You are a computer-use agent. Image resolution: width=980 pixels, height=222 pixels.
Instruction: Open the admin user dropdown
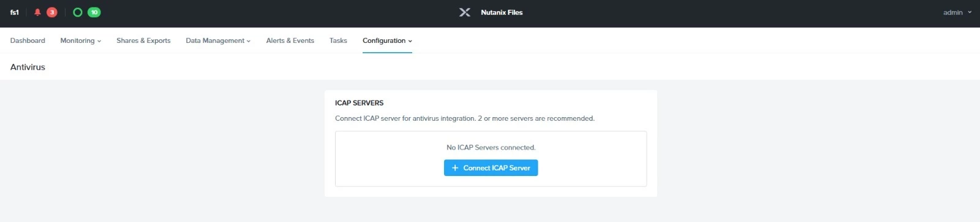pyautogui.click(x=957, y=12)
